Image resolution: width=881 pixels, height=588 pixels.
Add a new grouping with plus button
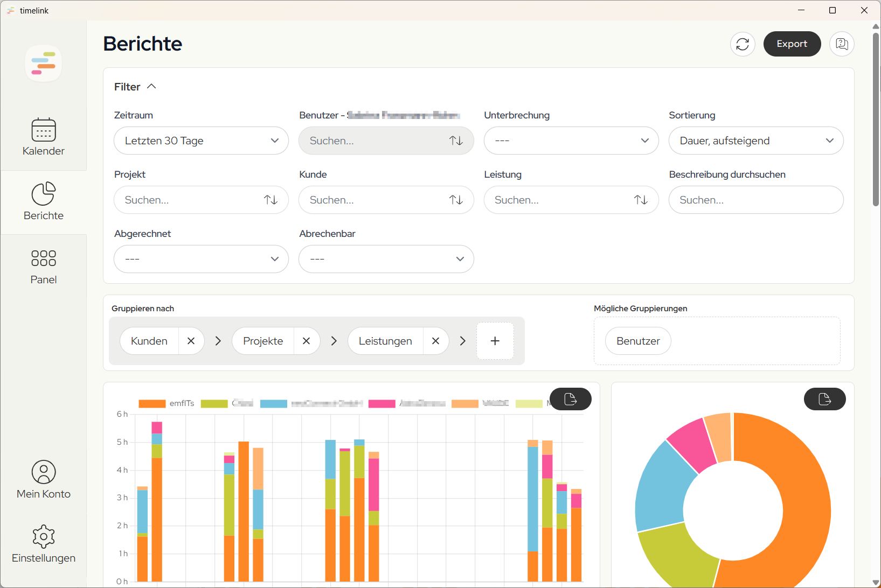point(495,341)
